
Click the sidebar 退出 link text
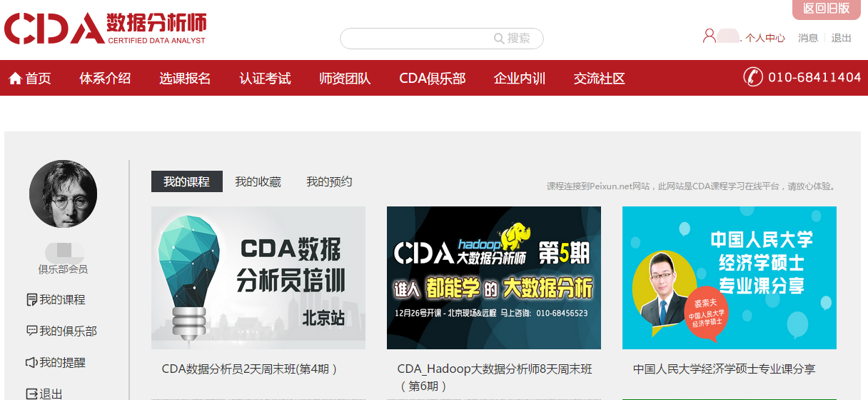point(51,394)
